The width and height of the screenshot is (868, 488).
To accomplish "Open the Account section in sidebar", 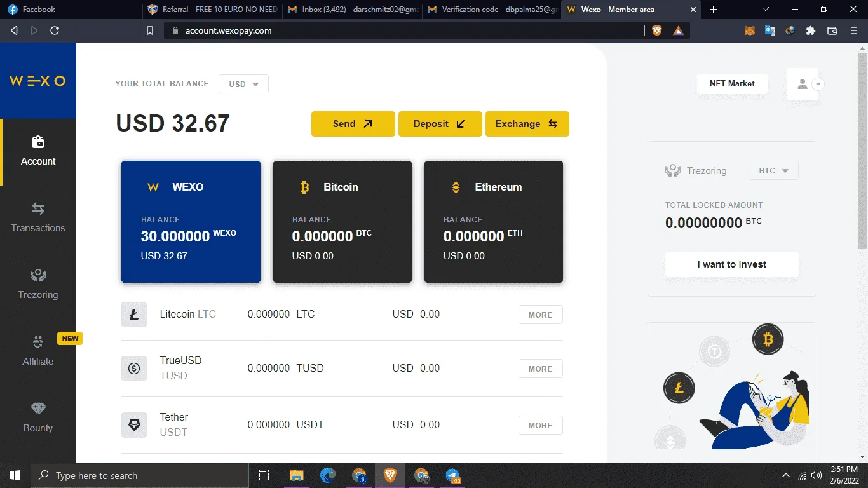I will [38, 151].
